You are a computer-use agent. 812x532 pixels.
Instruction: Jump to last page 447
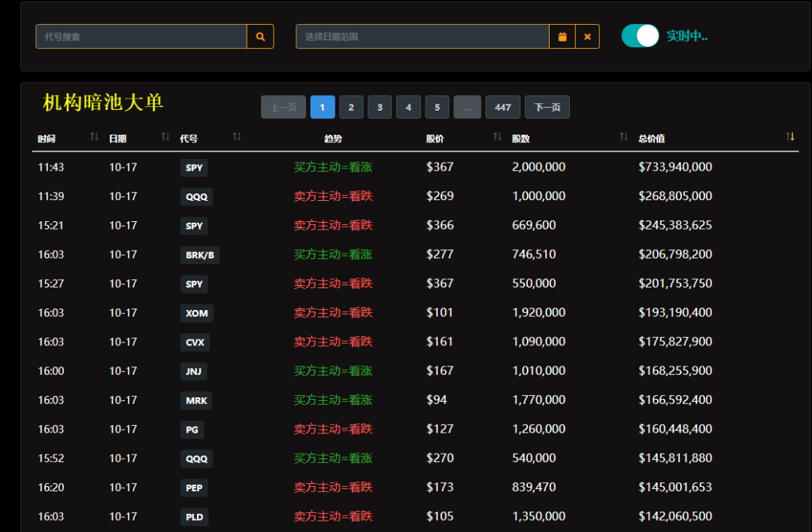pyautogui.click(x=503, y=108)
